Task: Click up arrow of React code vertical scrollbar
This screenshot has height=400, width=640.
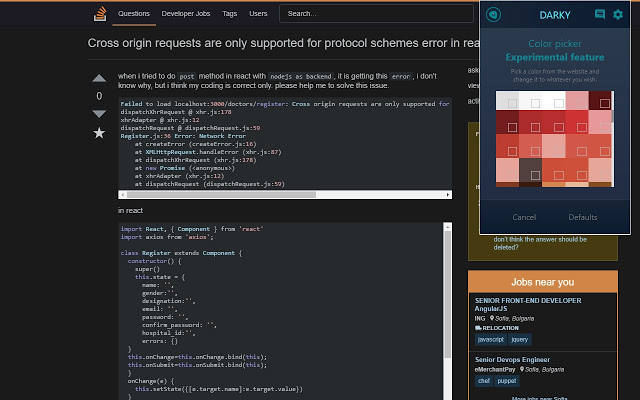Action: 447,227
